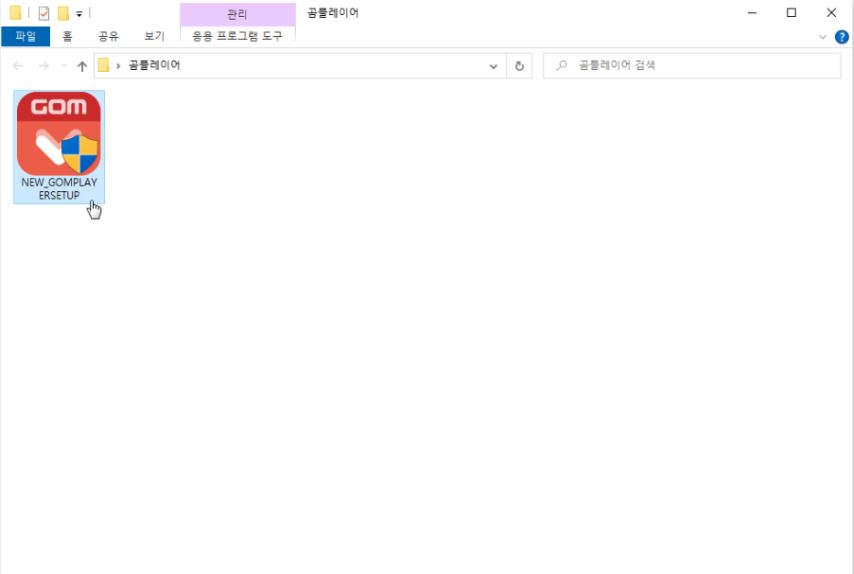
Task: Expand the address bar history dropdown
Action: (494, 66)
